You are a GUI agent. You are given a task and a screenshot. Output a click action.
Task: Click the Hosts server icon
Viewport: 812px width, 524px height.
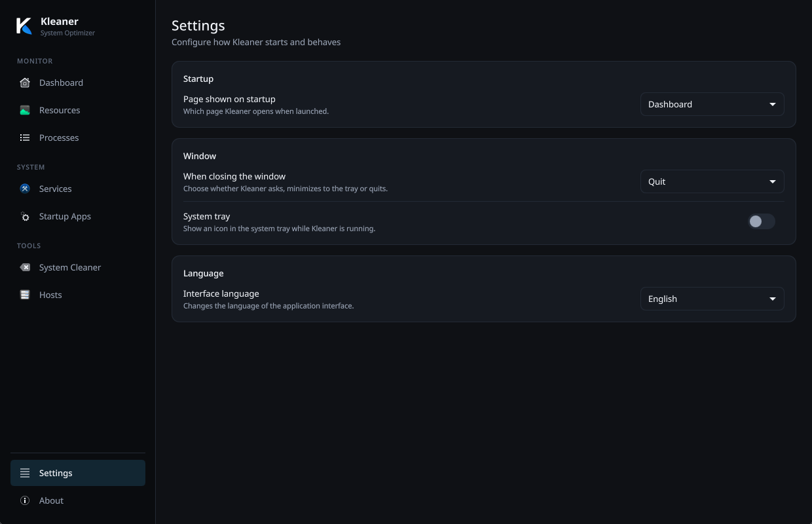[x=25, y=295]
